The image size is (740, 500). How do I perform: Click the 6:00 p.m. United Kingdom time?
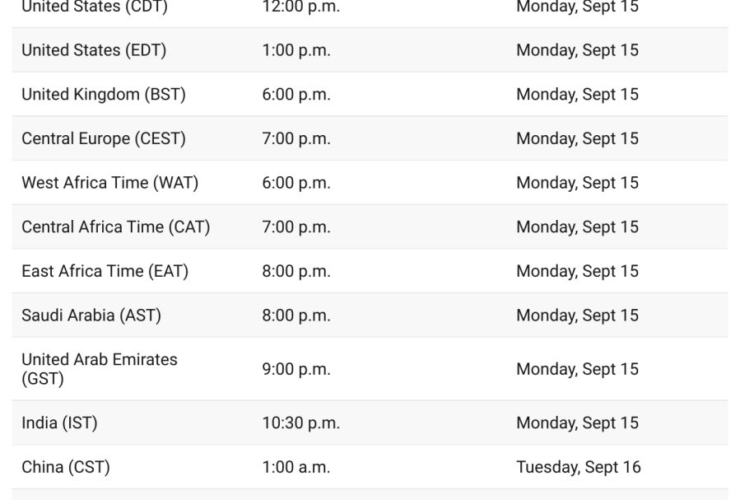296,94
